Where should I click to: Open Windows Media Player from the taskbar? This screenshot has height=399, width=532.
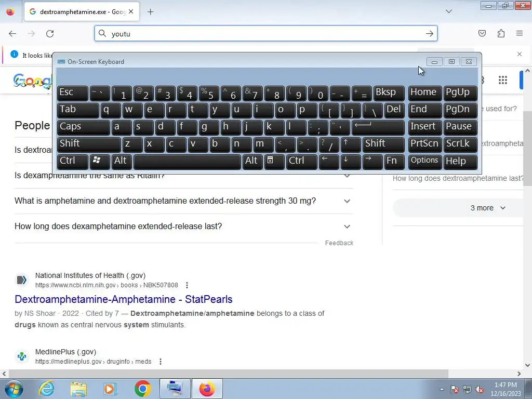[110, 389]
